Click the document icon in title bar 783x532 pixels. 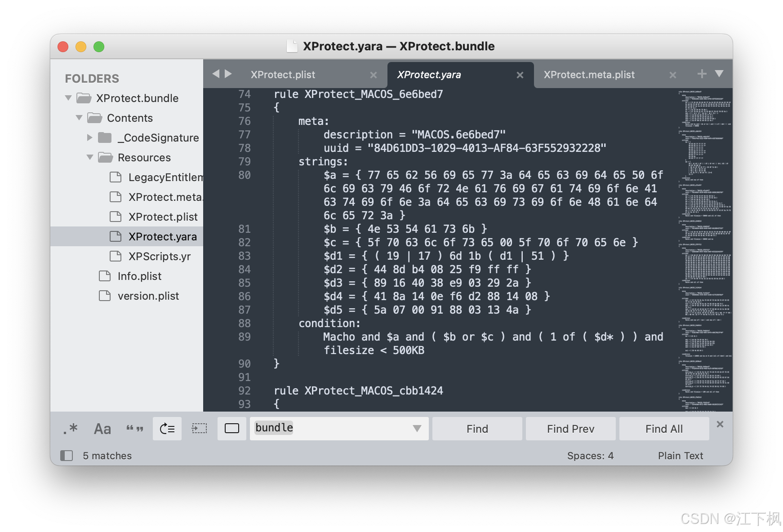click(292, 46)
